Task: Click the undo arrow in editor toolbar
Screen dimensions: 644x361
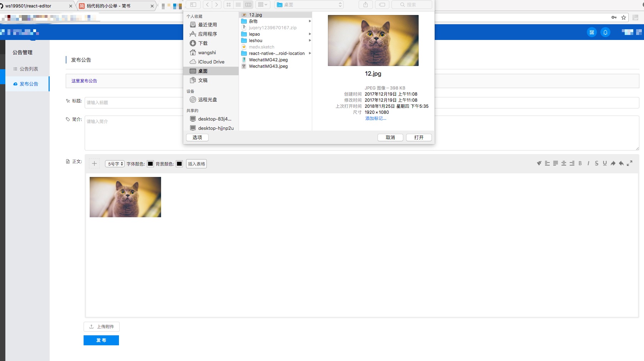Action: [x=621, y=163]
